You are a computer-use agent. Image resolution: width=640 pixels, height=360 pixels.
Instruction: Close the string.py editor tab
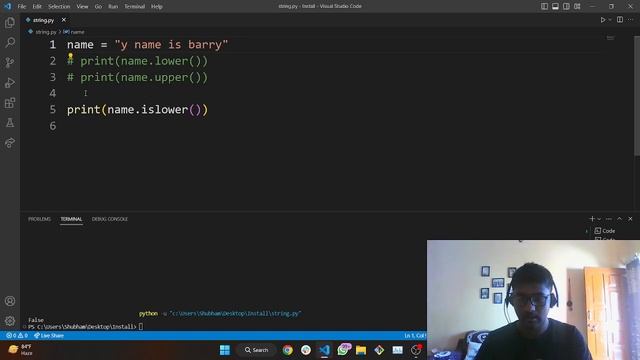pyautogui.click(x=64, y=20)
